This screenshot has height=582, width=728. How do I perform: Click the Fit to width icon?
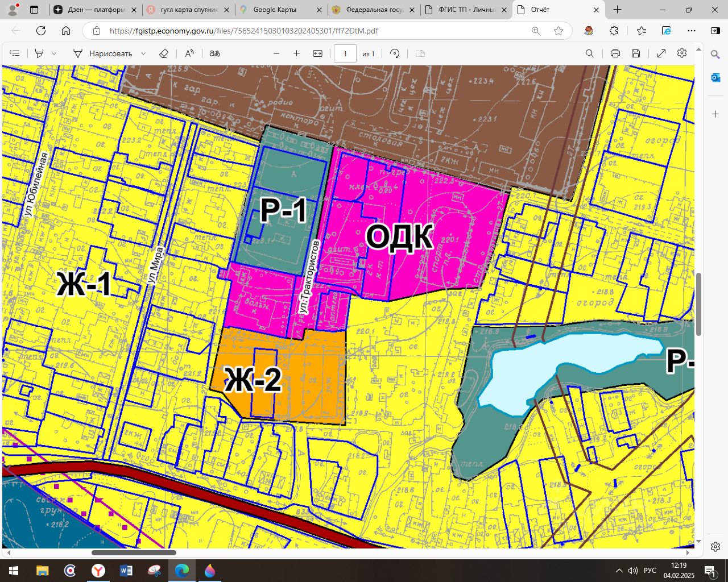pos(318,53)
